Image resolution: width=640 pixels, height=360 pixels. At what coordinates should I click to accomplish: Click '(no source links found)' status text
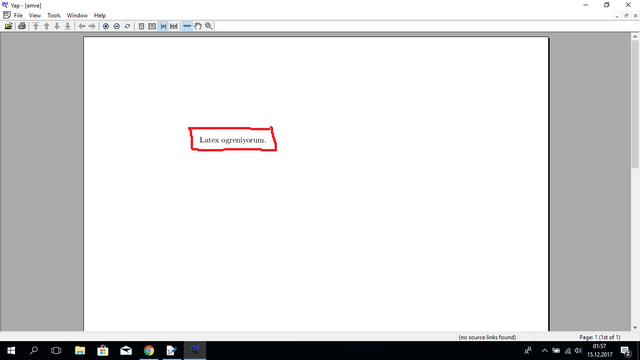[x=487, y=337]
